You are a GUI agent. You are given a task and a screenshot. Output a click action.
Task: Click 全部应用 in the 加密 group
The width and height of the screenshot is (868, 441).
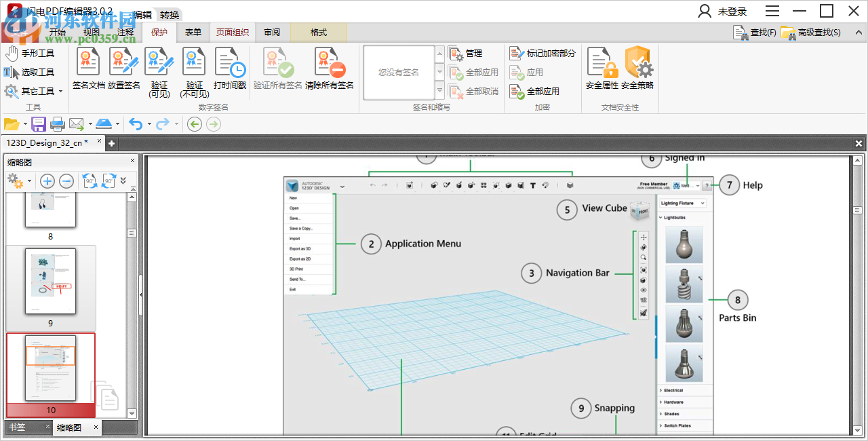pyautogui.click(x=535, y=91)
